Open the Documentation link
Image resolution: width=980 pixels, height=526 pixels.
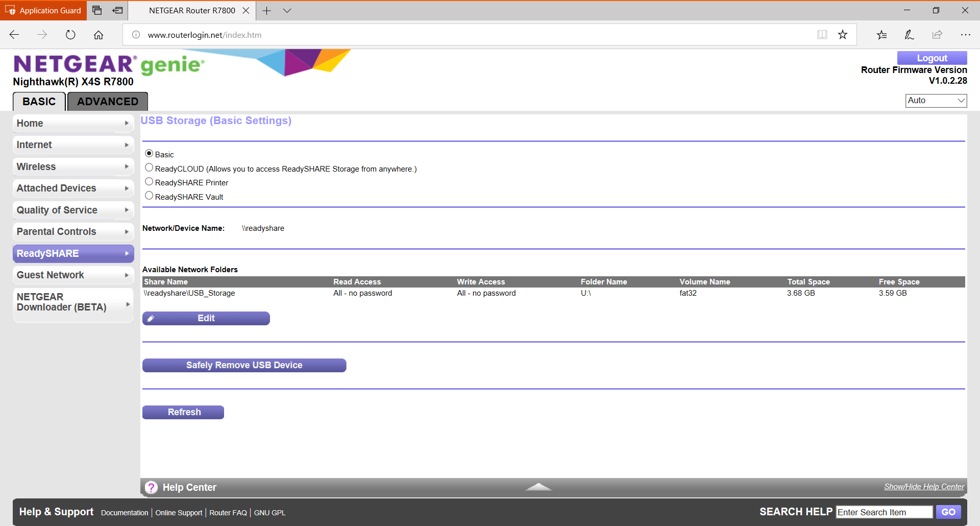pyautogui.click(x=125, y=513)
